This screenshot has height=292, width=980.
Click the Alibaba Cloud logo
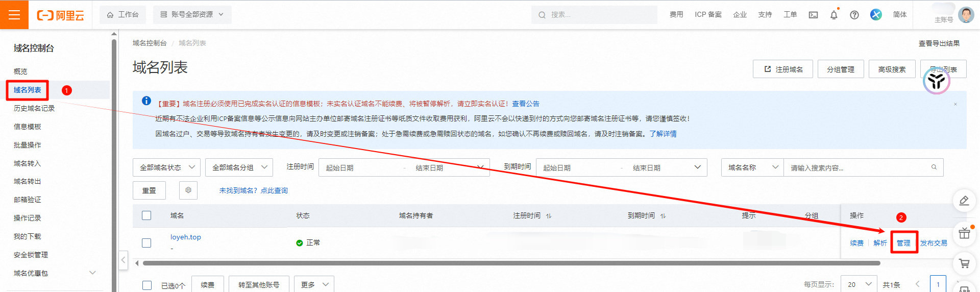point(60,15)
